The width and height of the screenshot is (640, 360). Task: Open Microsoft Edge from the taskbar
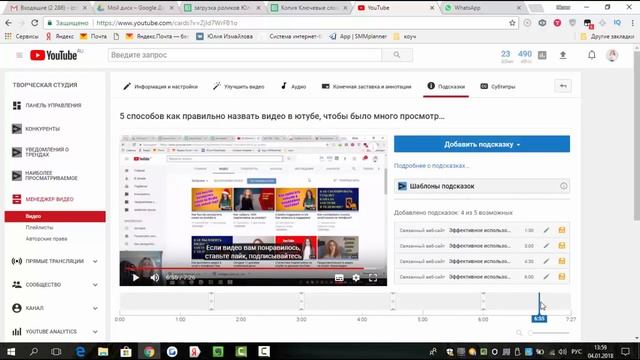[80, 351]
